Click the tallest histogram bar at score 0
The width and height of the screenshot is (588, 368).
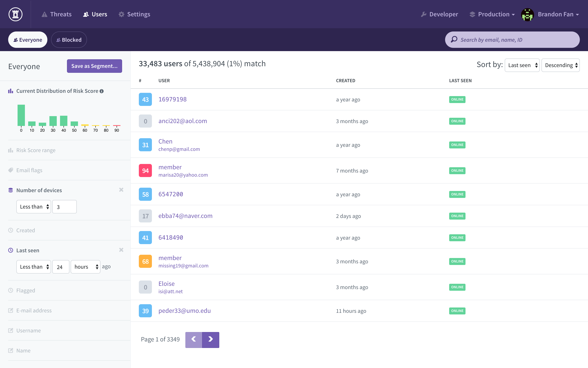(x=21, y=115)
